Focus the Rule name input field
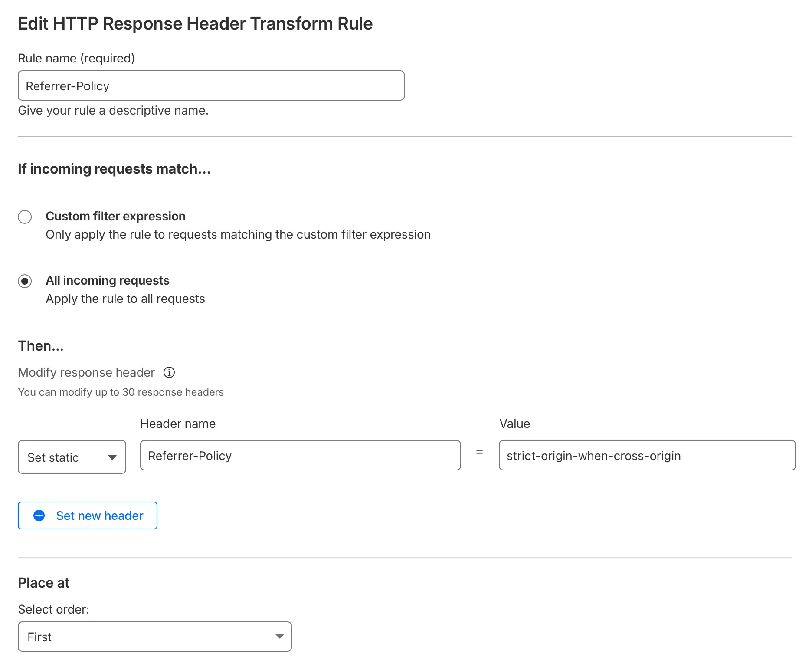The height and width of the screenshot is (670, 812). [211, 86]
